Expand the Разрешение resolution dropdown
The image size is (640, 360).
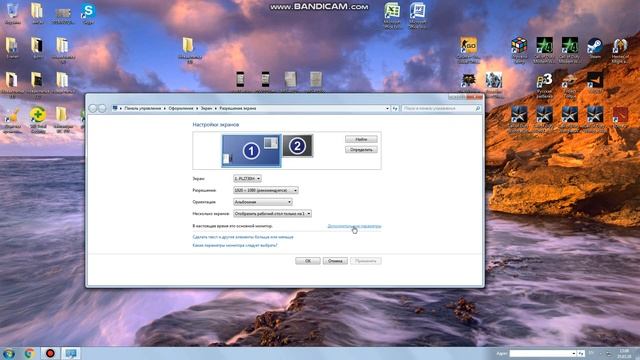266,190
